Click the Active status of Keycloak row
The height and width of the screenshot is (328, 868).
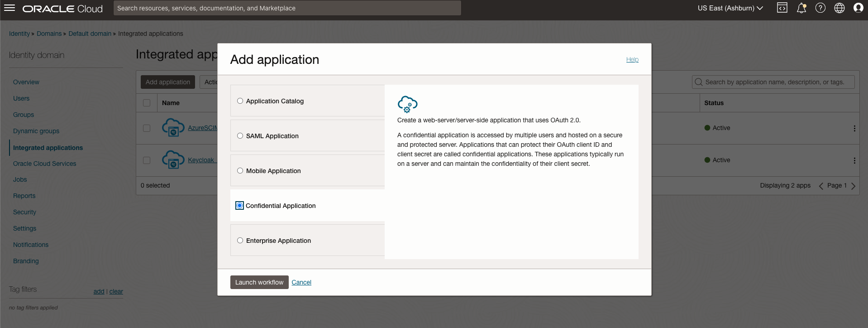[717, 160]
